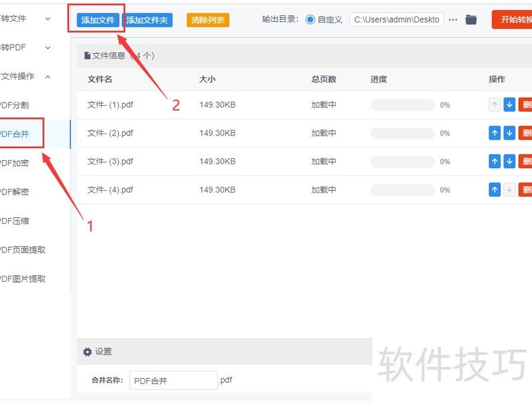Delete 文件- (4).pdf from list

(525, 190)
